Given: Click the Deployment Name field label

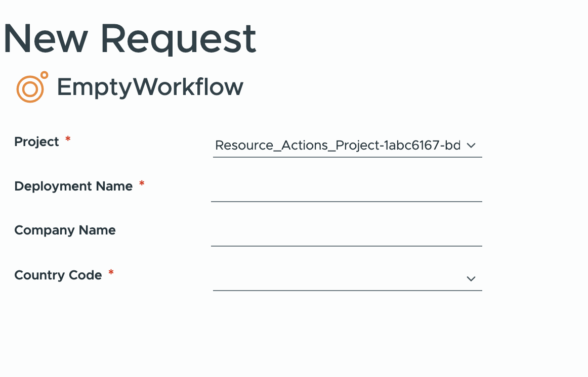Looking at the screenshot, I should 73,186.
